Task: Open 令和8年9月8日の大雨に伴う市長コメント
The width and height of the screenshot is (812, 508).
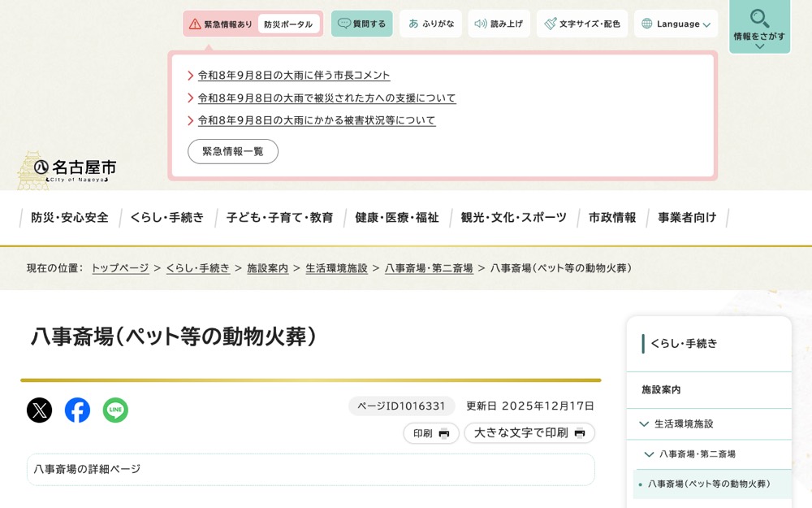Action: [294, 75]
